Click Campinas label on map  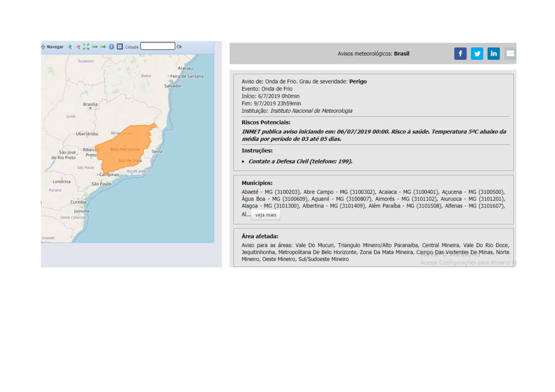click(x=109, y=174)
